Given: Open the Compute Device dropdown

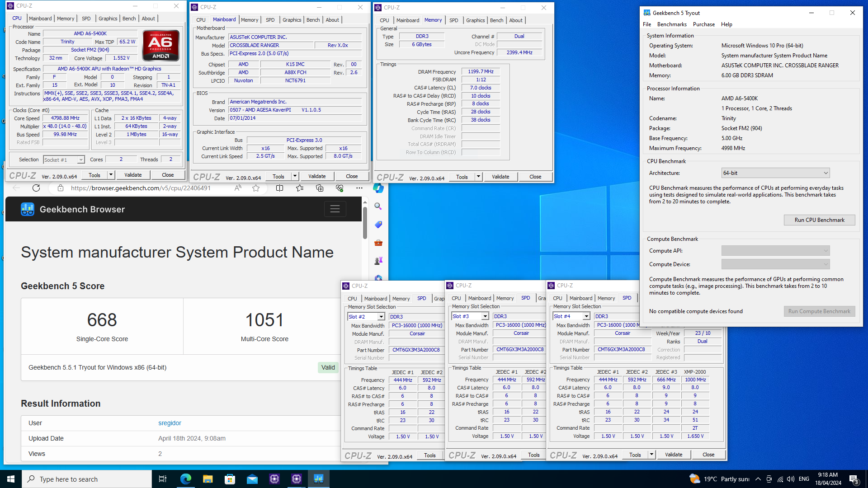Looking at the screenshot, I should (775, 264).
